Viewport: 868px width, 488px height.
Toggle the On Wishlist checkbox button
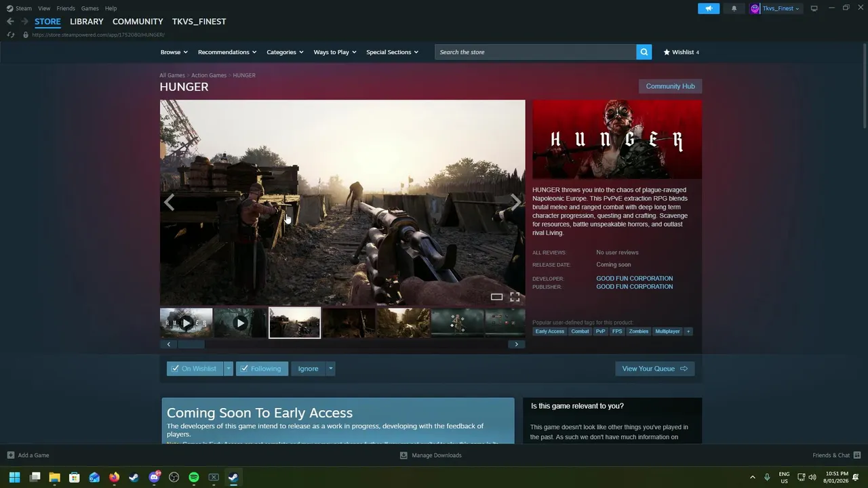coord(195,369)
